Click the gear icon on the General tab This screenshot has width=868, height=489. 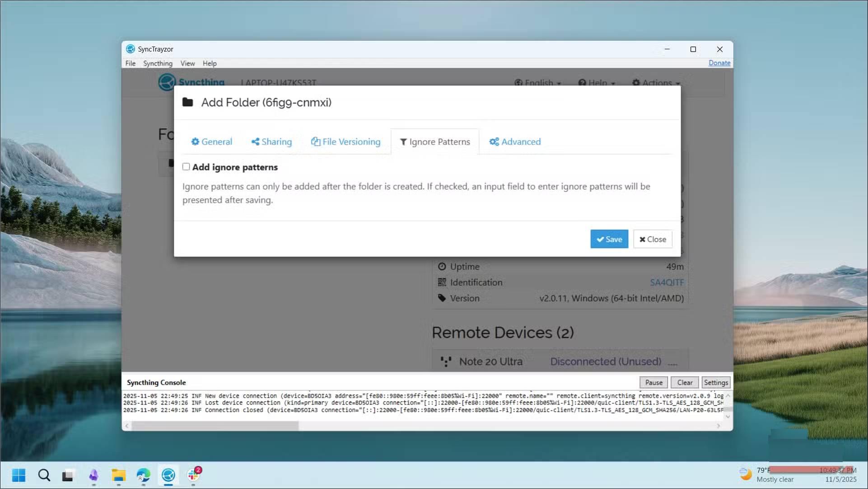point(196,141)
